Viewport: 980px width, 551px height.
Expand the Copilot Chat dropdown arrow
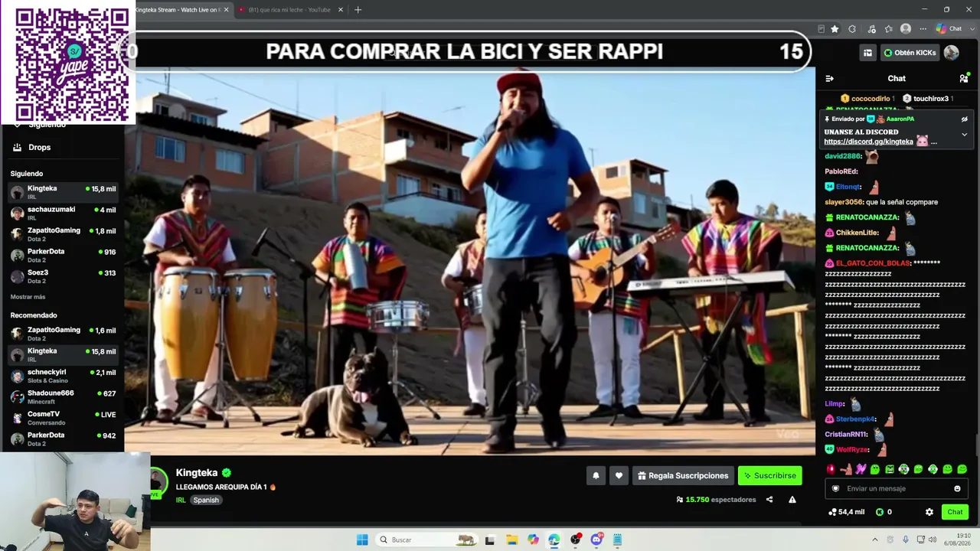tap(971, 29)
